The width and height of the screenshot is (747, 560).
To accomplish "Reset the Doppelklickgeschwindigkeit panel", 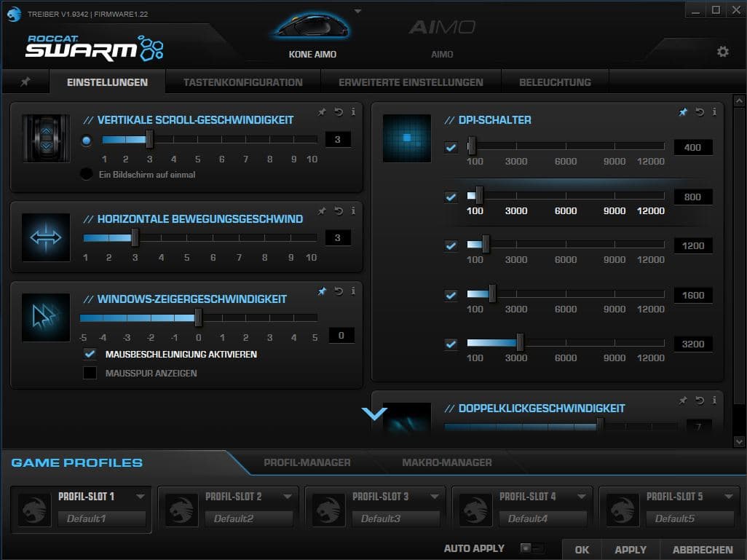I will [700, 401].
